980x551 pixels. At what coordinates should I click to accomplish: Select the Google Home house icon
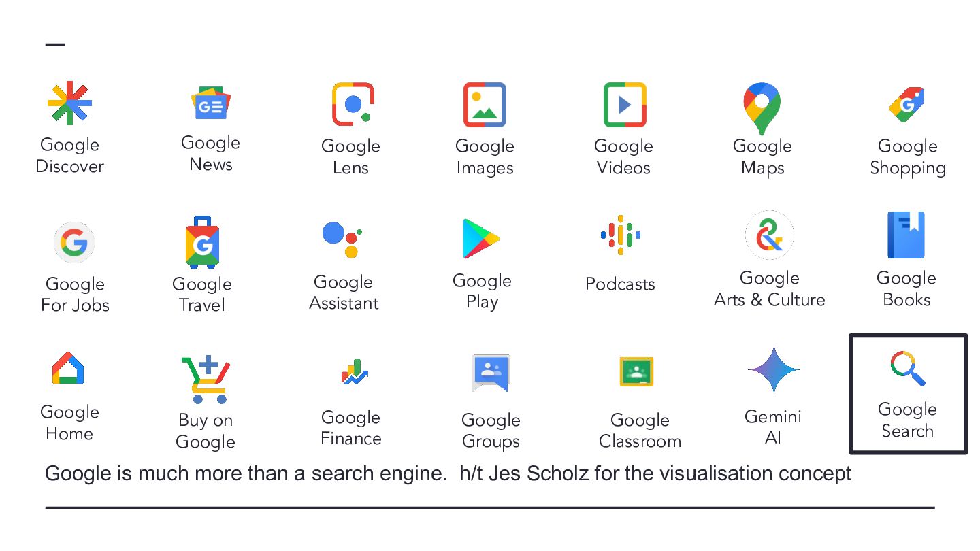point(68,368)
